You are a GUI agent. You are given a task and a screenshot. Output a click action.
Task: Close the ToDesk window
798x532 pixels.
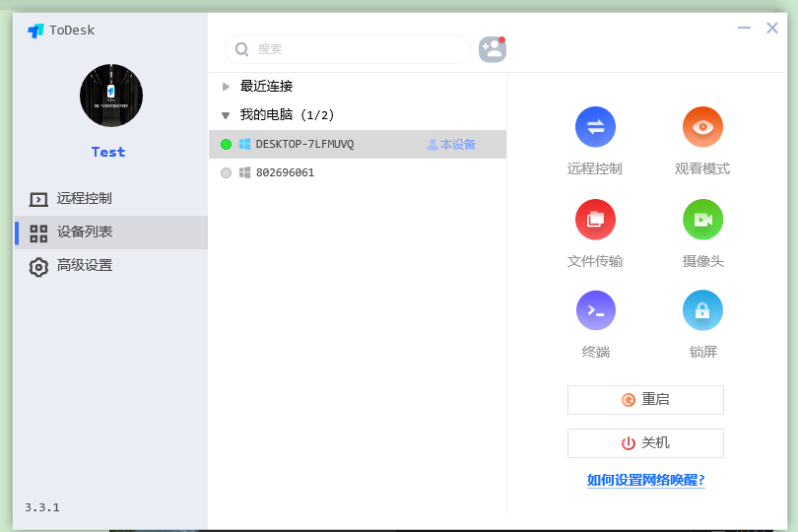pyautogui.click(x=772, y=28)
